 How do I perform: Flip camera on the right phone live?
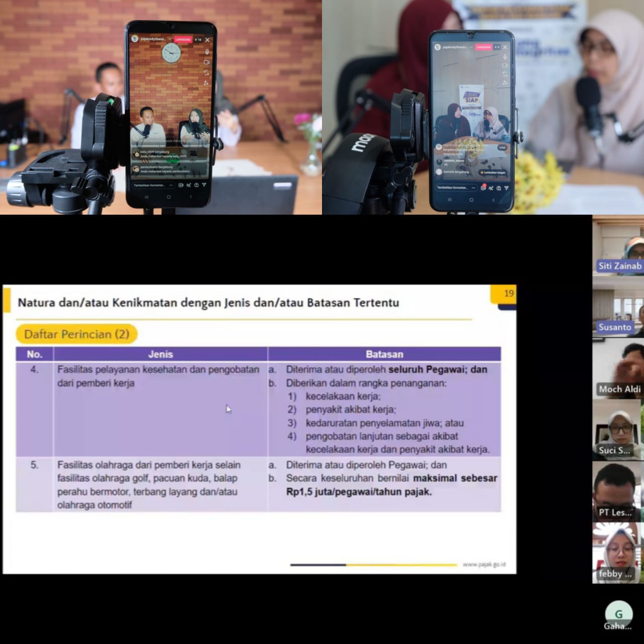(505, 74)
